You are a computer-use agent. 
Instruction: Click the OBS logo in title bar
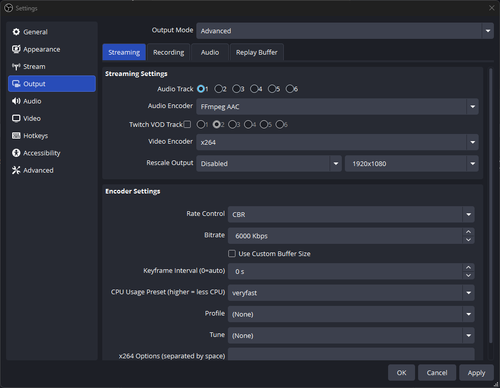(8, 8)
